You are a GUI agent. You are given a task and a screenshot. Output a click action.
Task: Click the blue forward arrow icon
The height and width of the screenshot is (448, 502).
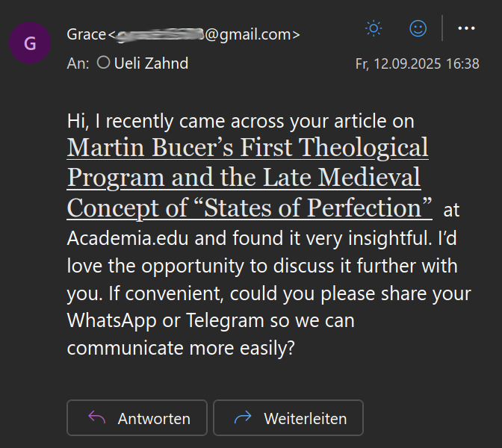244,418
